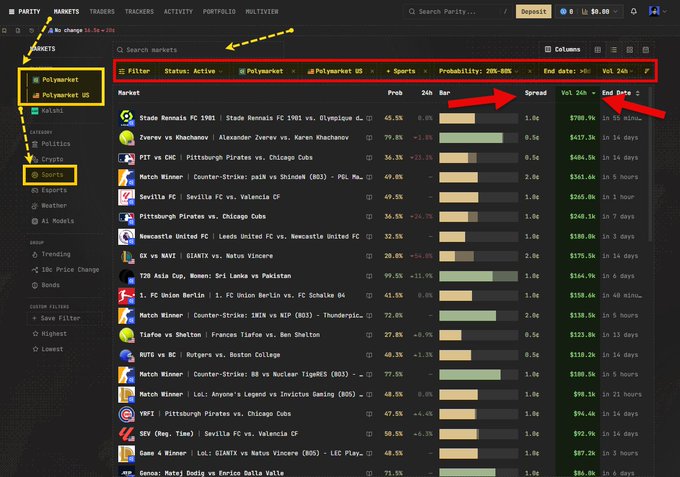The height and width of the screenshot is (477, 680).
Task: Open the TRACKERS tab
Action: (x=139, y=12)
